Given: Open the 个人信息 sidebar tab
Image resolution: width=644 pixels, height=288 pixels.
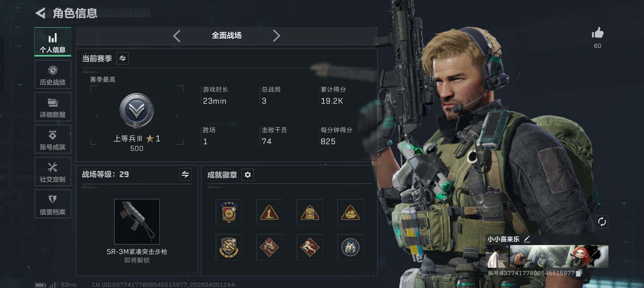Looking at the screenshot, I should [x=53, y=42].
